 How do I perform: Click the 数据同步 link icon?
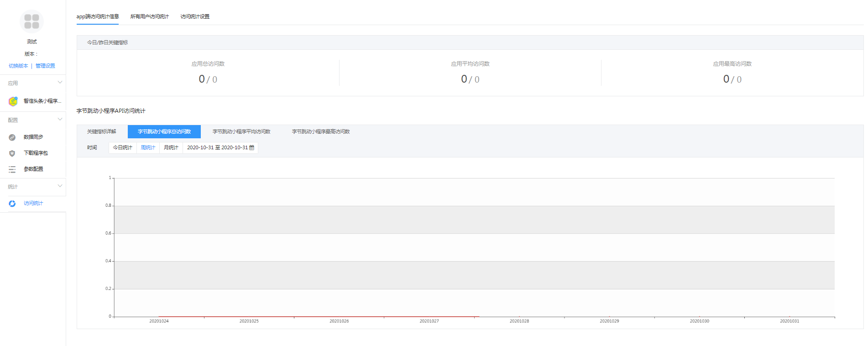click(x=12, y=137)
